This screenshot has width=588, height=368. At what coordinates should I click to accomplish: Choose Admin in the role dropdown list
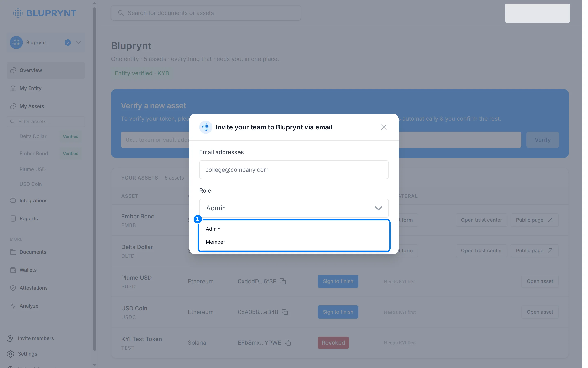(x=294, y=229)
